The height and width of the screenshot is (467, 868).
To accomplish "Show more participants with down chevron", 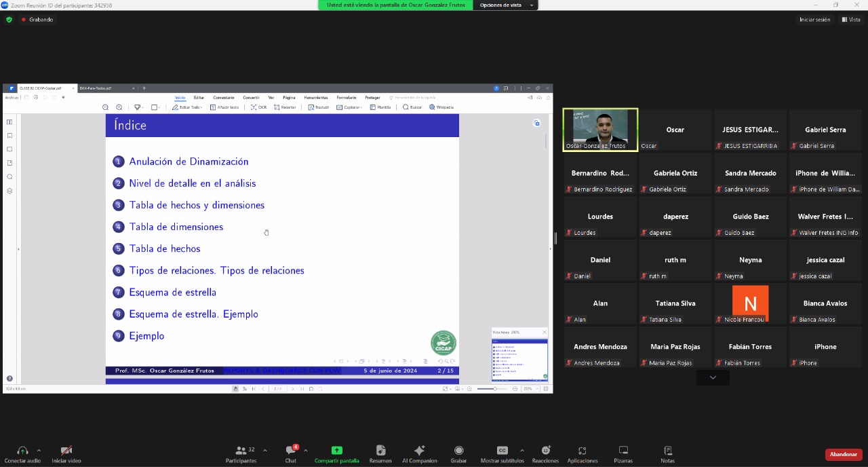I will coord(713,377).
